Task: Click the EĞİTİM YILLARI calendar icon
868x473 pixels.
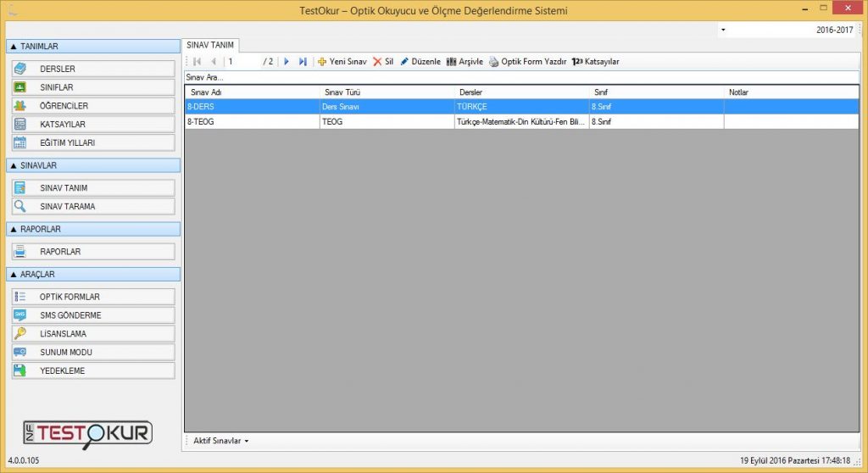Action: (x=20, y=142)
